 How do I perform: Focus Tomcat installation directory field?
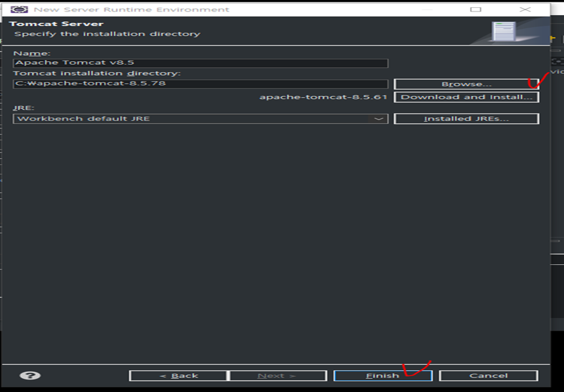tap(200, 84)
